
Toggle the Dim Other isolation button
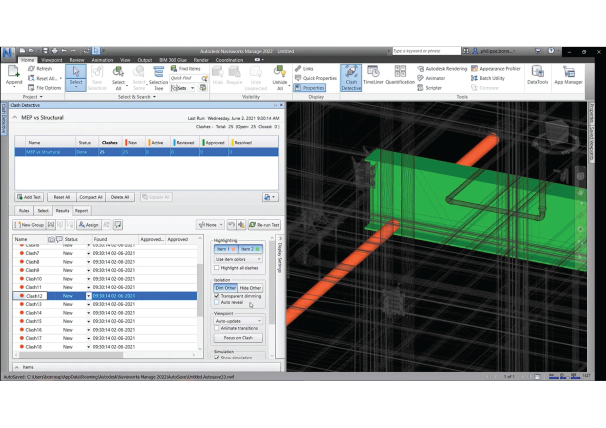click(225, 288)
